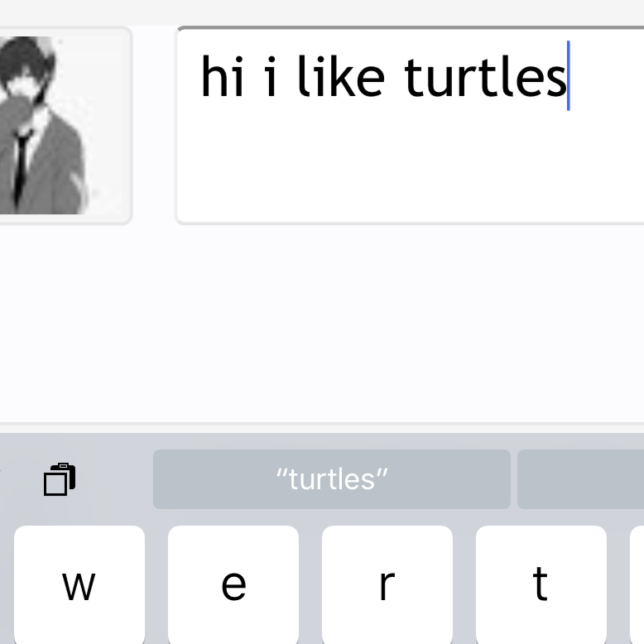Screen dimensions: 644x644
Task: Tap the "w" key
Action: click(79, 585)
